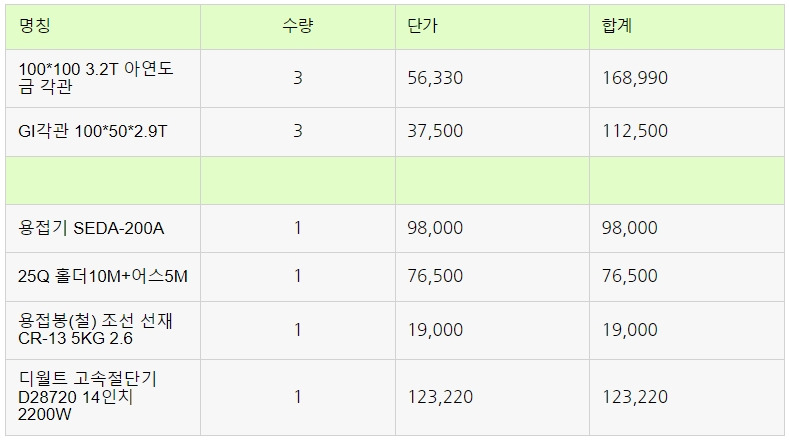Image resolution: width=789 pixels, height=440 pixels.
Task: Select the 100*100 3.2T 아연도금 각관 item
Action: [96, 78]
